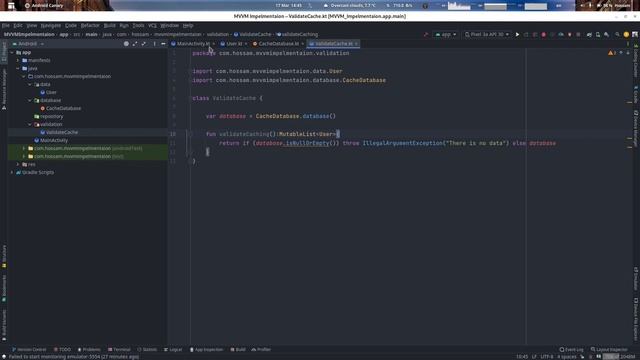This screenshot has height=360, width=640.
Task: Close the ValidateCache.kt tab
Action: pos(356,44)
